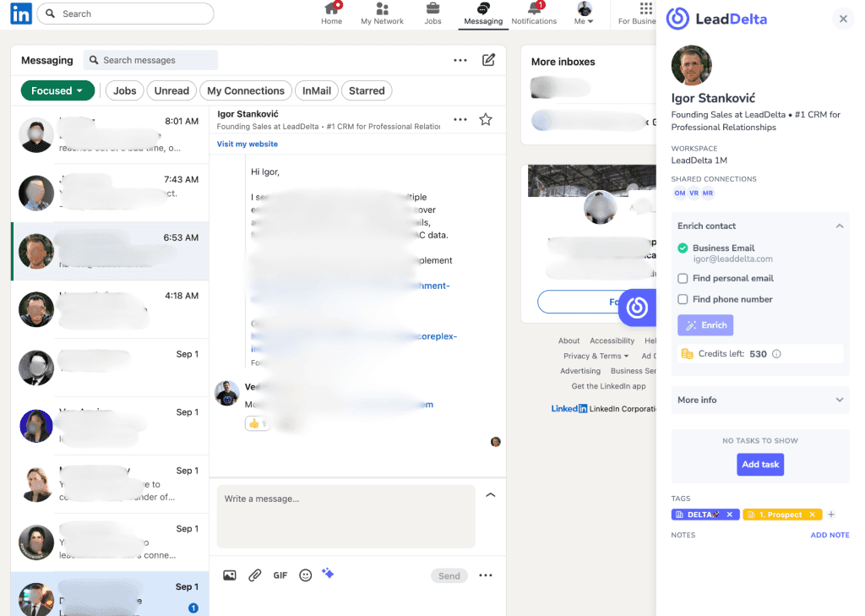Click the VR shared connection badge

click(694, 194)
